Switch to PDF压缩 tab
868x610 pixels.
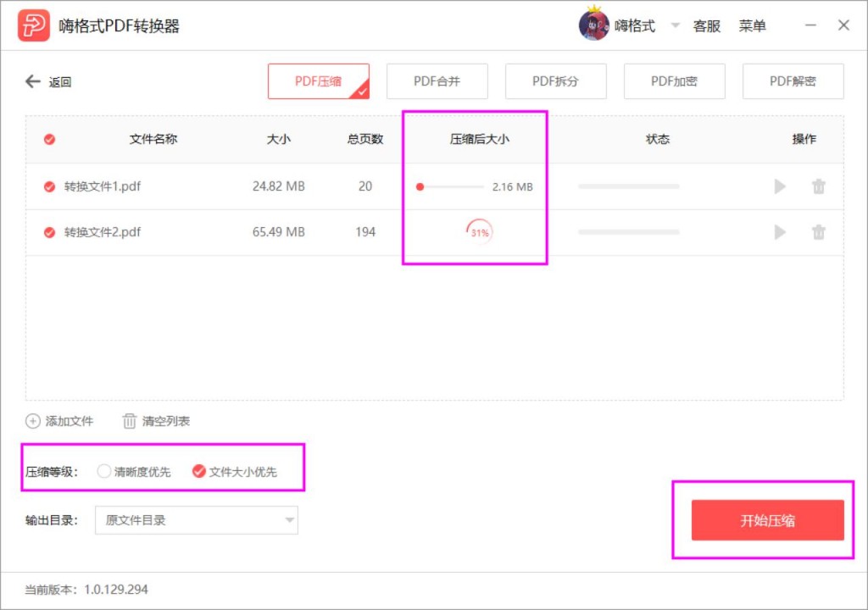[319, 81]
